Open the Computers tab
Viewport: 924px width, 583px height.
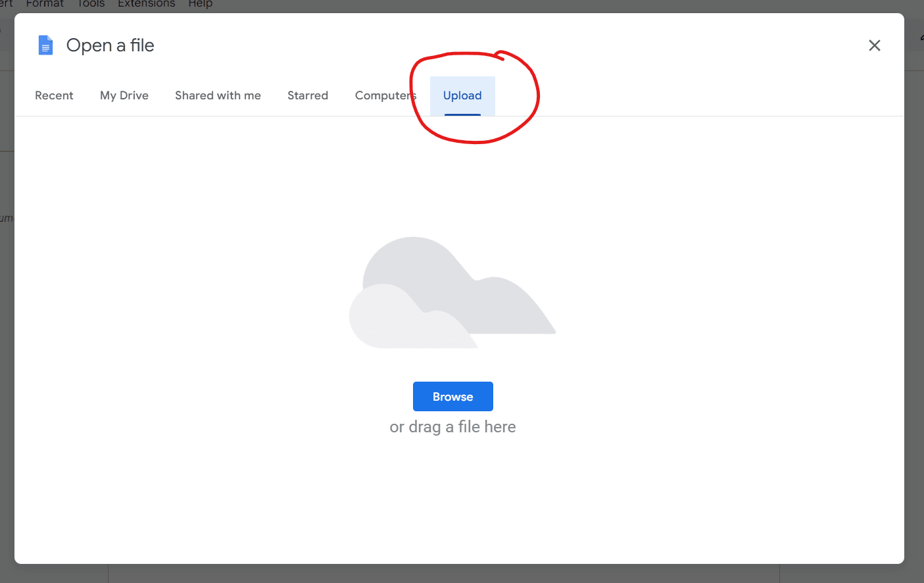coord(385,95)
